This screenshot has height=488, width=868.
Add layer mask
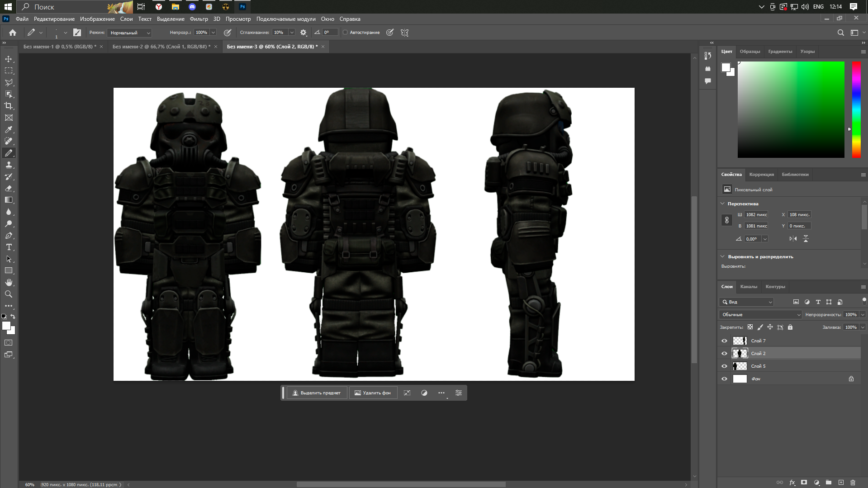pyautogui.click(x=804, y=483)
